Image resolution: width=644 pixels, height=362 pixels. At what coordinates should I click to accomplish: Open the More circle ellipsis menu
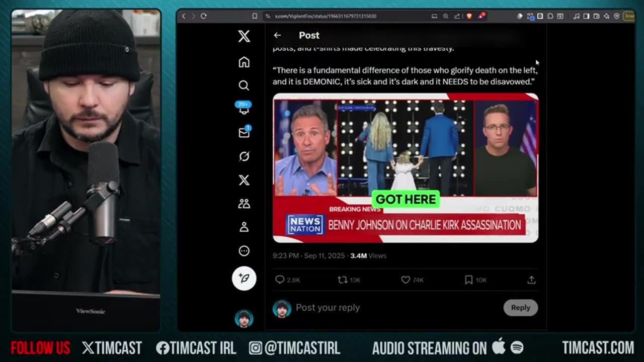point(244,251)
